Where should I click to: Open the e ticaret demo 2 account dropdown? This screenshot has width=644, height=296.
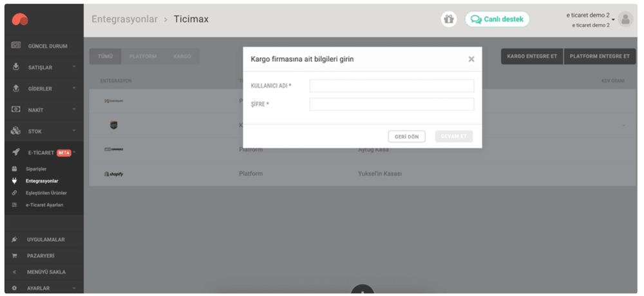click(x=591, y=19)
